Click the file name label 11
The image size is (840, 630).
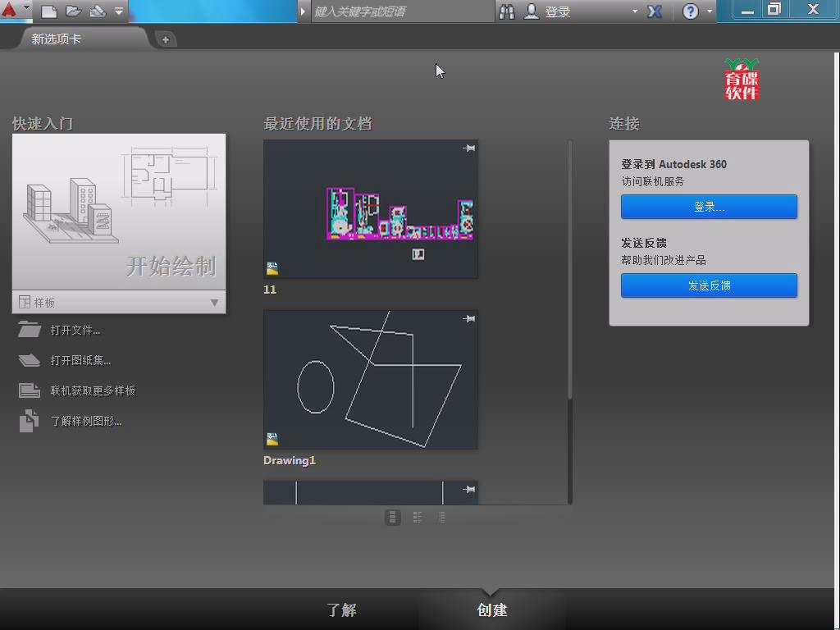270,290
